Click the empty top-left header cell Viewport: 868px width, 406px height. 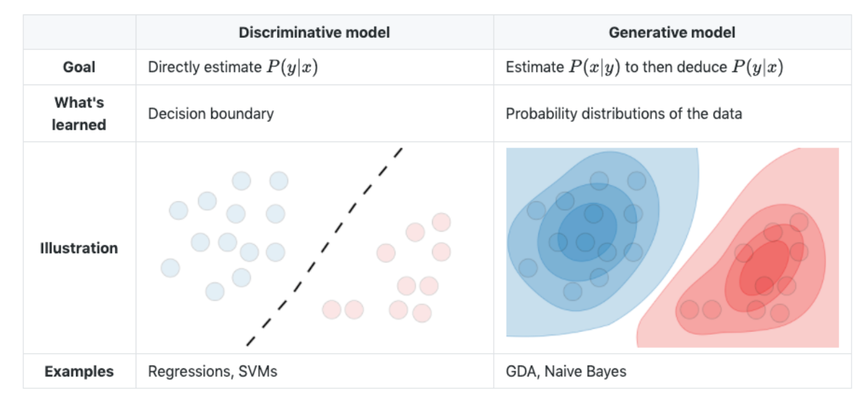tap(80, 32)
